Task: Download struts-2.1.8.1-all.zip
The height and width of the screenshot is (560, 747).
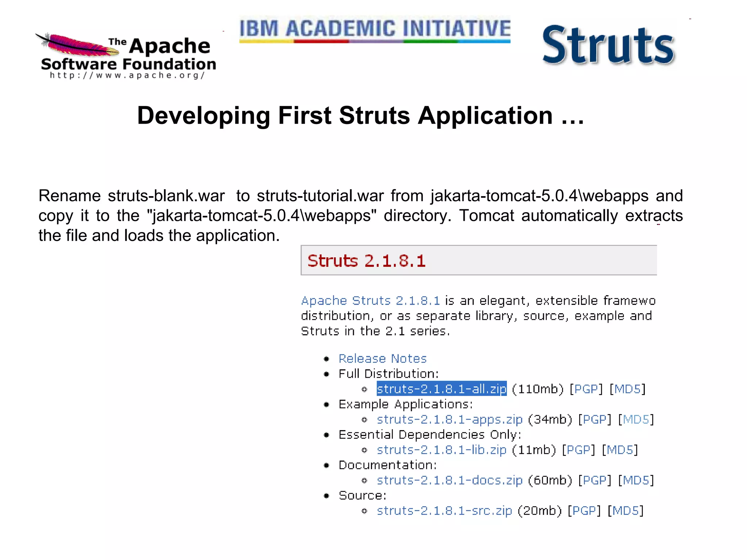Action: click(x=442, y=389)
